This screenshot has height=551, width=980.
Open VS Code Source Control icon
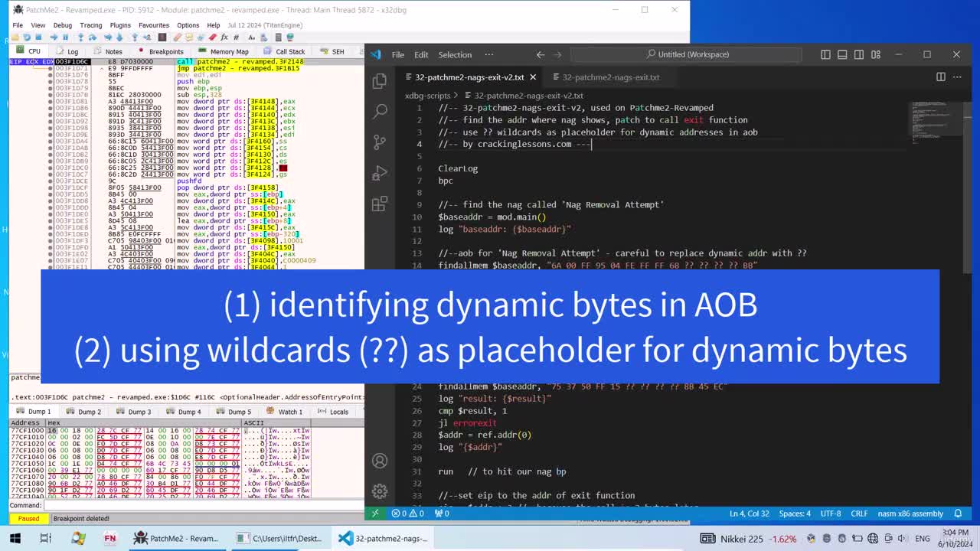pos(380,142)
